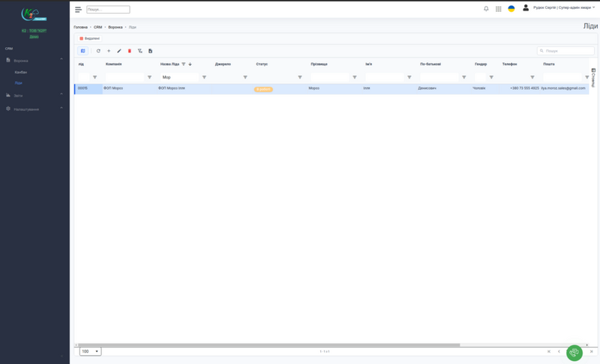Open the page size 100 dropdown
600x364 pixels.
coord(90,351)
